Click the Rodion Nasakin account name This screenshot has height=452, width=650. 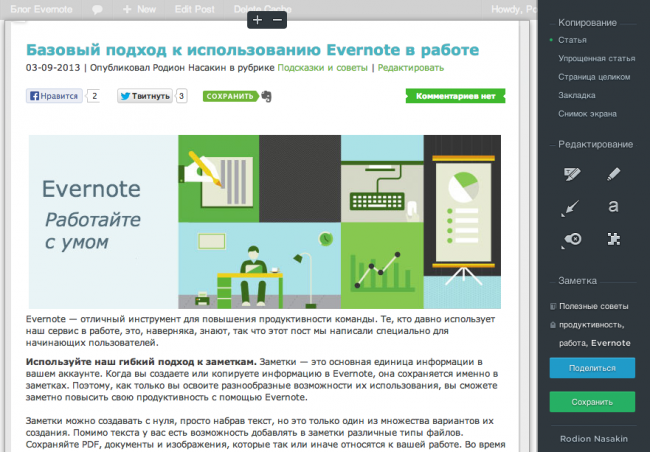pos(594,439)
